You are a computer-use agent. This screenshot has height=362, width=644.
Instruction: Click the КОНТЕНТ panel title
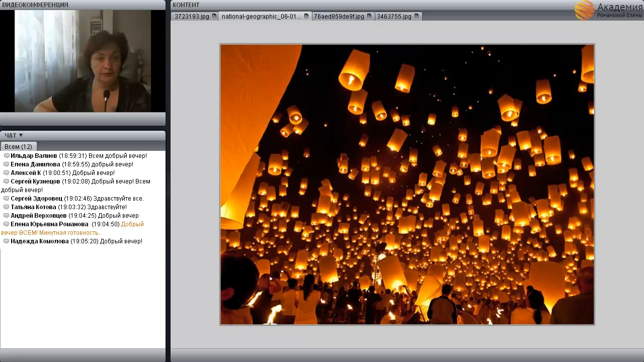coord(186,5)
